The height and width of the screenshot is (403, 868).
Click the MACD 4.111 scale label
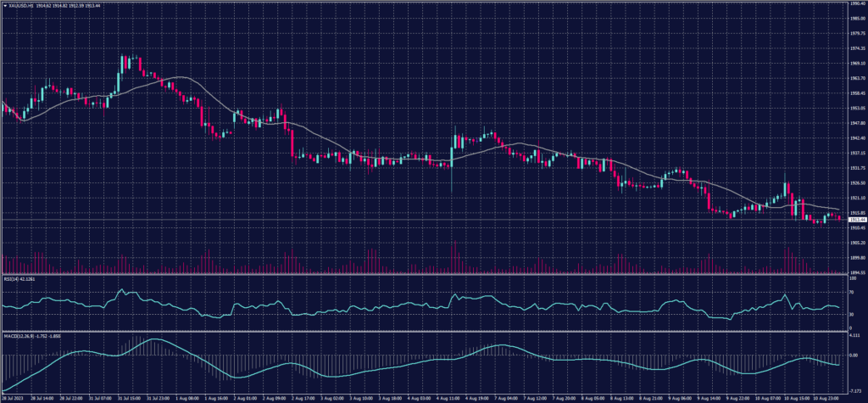pos(853,337)
